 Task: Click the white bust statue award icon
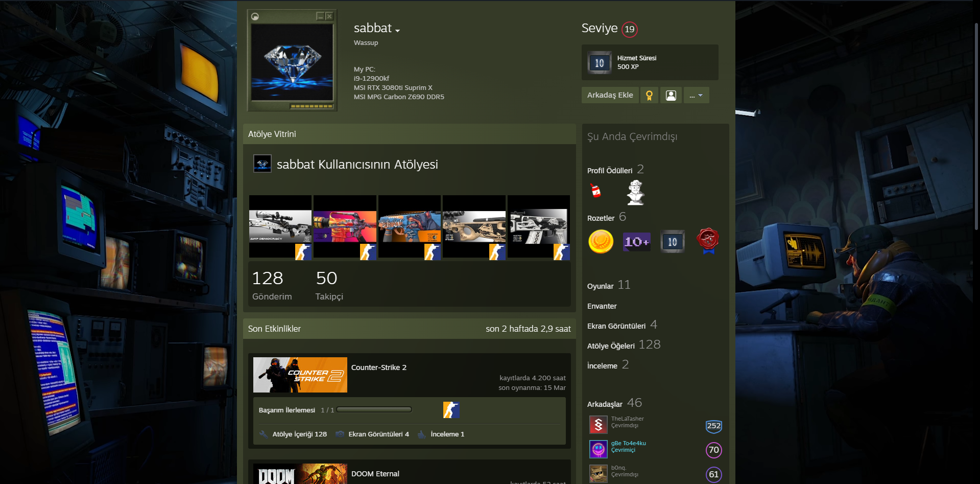(x=636, y=192)
